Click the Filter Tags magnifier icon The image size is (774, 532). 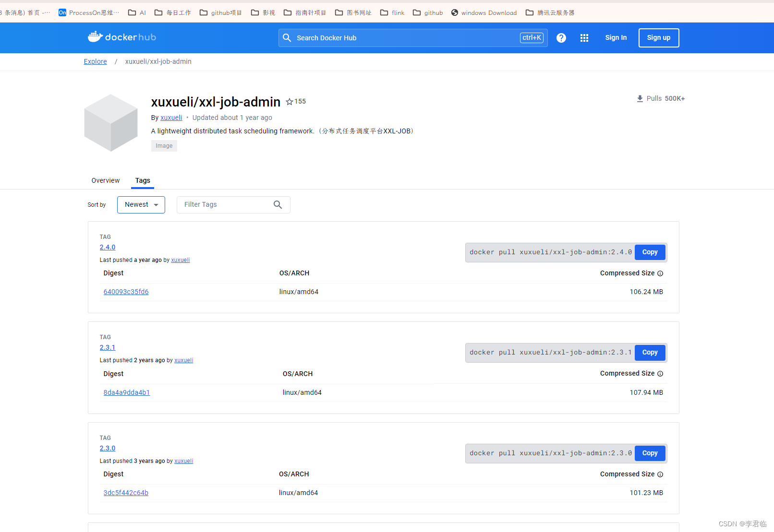click(278, 204)
